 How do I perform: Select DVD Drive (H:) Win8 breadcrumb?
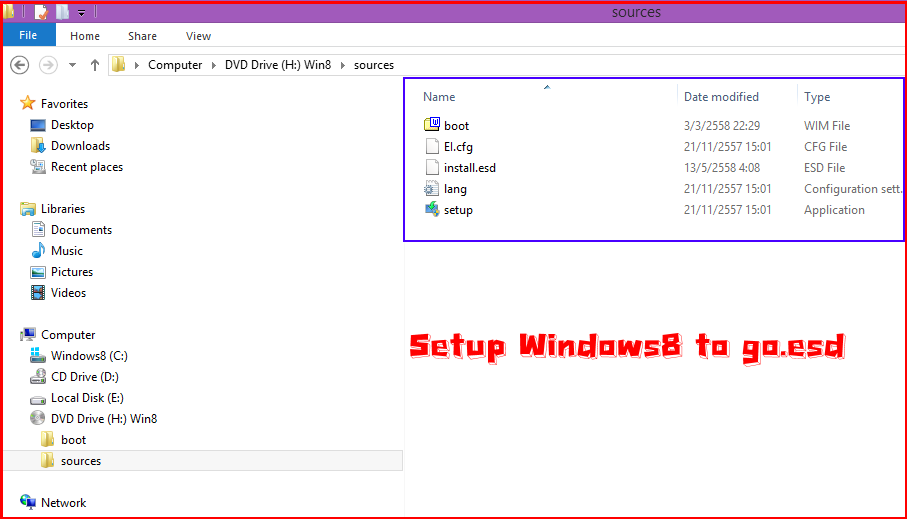click(278, 65)
